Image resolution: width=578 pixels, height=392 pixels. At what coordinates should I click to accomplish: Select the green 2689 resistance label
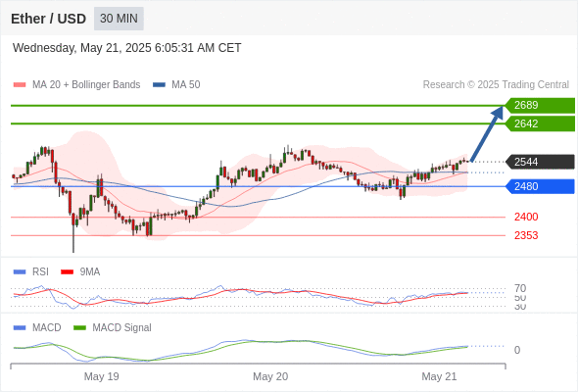[540, 105]
